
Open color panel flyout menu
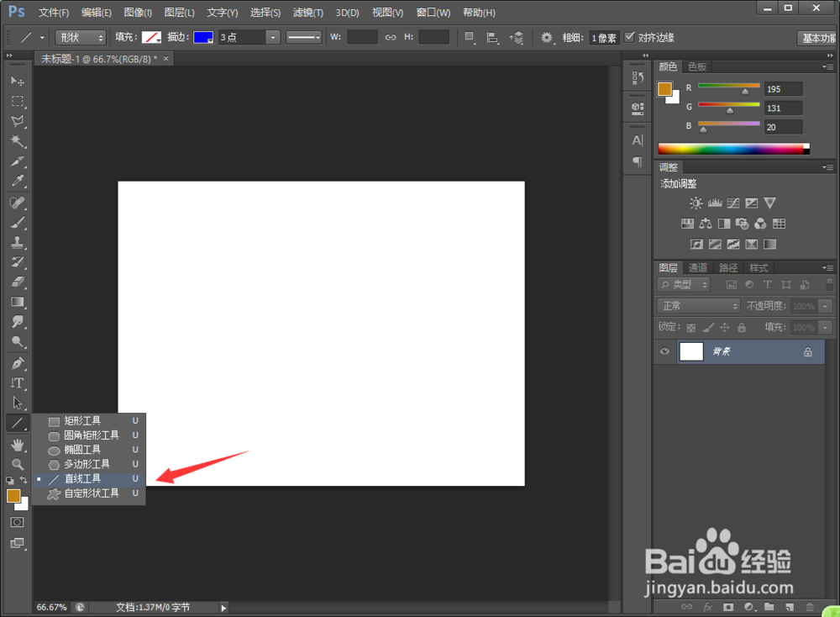pyautogui.click(x=828, y=66)
